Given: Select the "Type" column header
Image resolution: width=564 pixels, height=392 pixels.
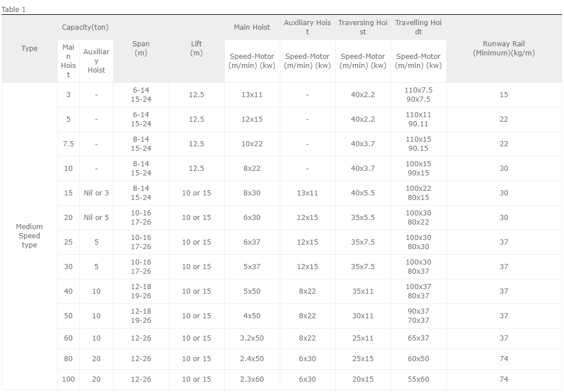Looking at the screenshot, I should click(x=30, y=49).
